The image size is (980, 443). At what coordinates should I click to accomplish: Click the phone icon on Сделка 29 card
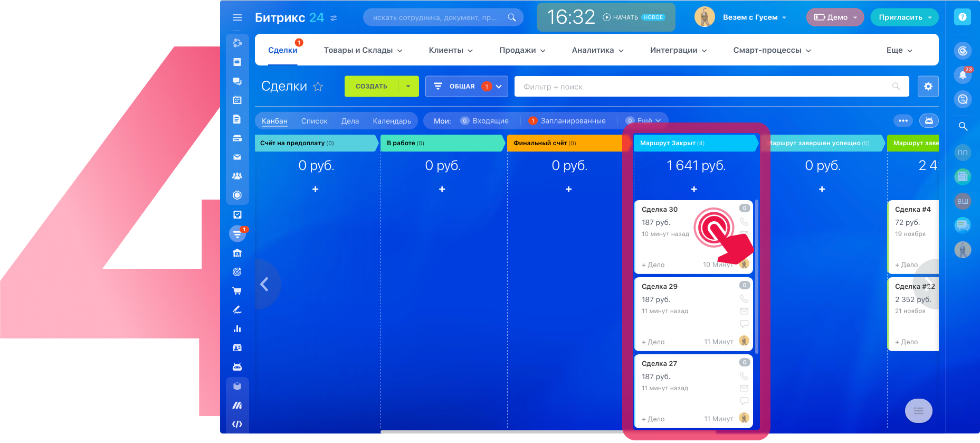(744, 299)
